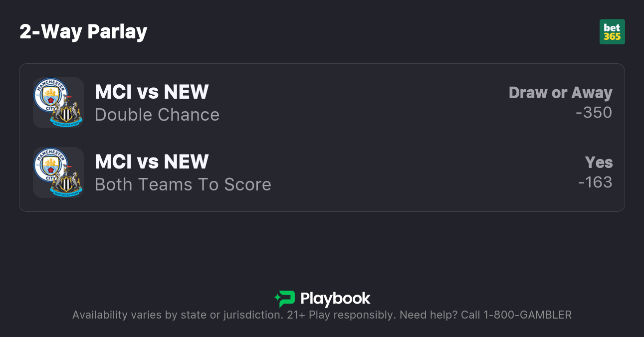Open second MCI vs NEW matchup title
Image resolution: width=644 pixels, height=337 pixels.
pos(152,162)
